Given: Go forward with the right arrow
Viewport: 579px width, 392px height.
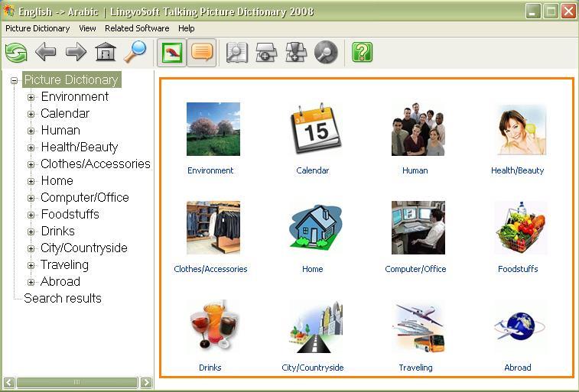Looking at the screenshot, I should pyautogui.click(x=76, y=52).
